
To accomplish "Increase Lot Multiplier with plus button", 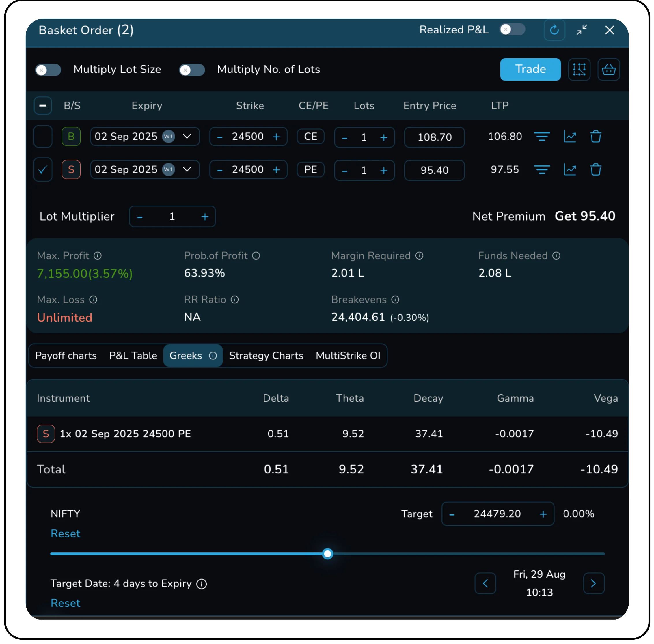I will 205,217.
